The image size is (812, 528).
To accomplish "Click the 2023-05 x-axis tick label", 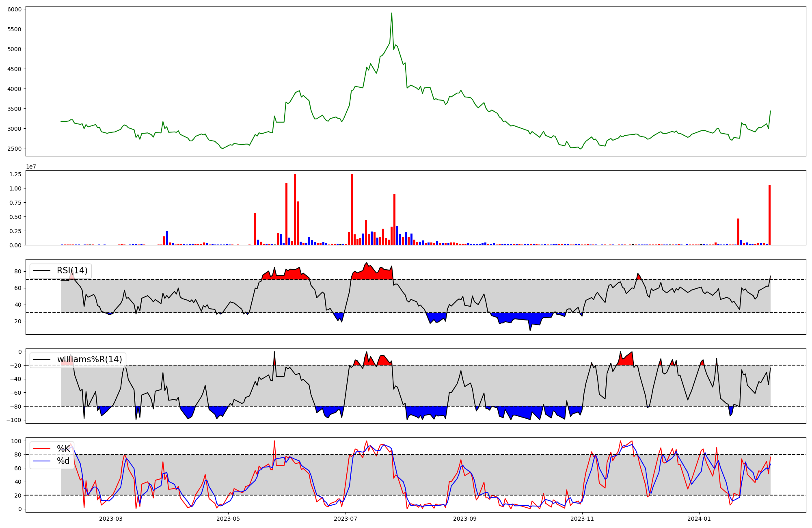I will (228, 519).
